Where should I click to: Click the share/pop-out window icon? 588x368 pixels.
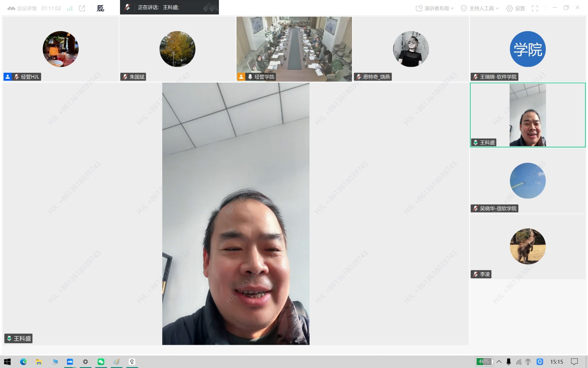[82, 8]
